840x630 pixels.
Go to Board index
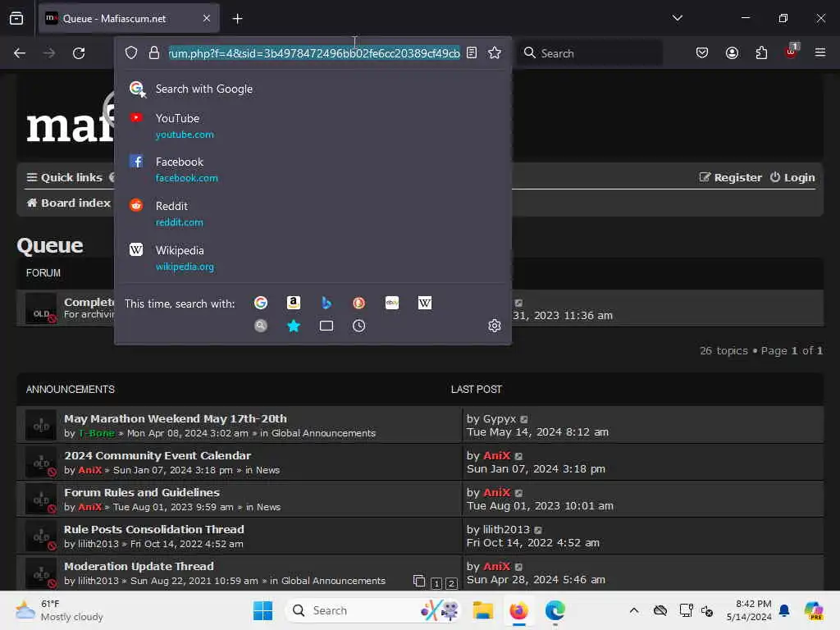coord(69,203)
